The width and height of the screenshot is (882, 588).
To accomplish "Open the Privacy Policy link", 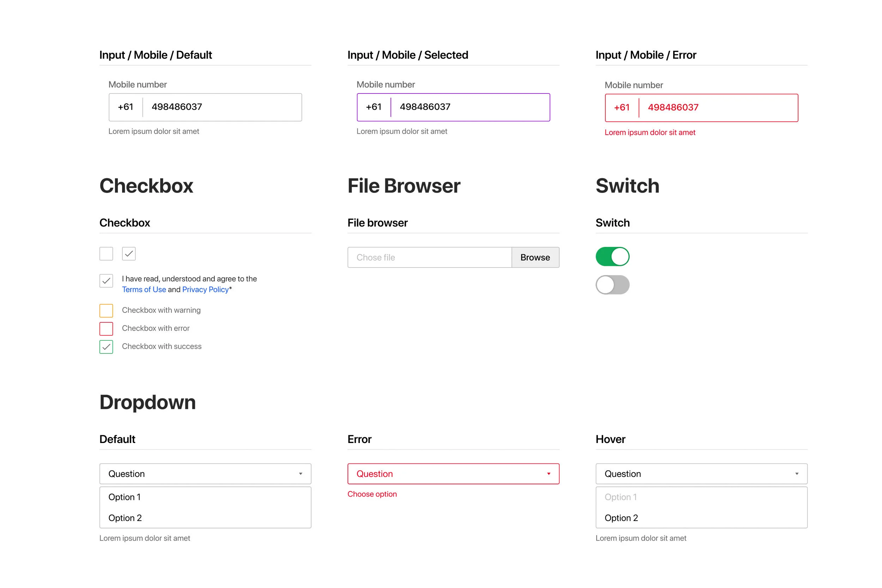I will point(205,290).
